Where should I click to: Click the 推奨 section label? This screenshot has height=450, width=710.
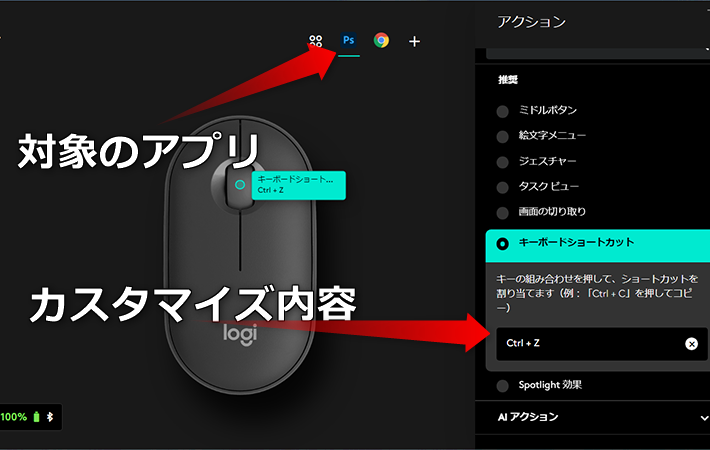pyautogui.click(x=508, y=80)
